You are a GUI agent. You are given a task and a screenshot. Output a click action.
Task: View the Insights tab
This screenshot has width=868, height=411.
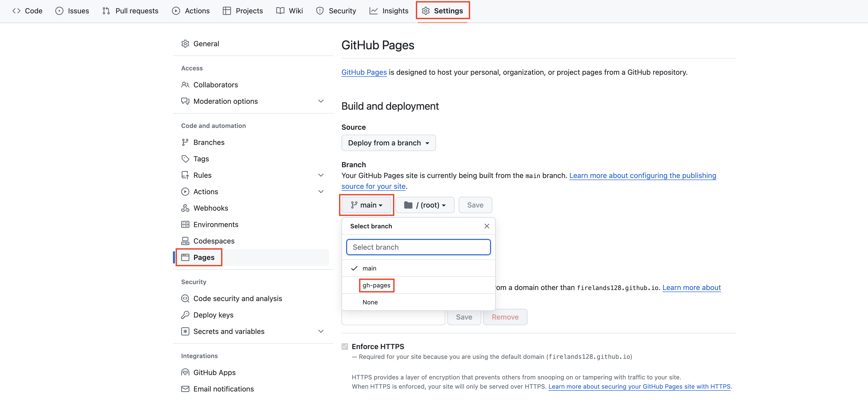click(389, 11)
